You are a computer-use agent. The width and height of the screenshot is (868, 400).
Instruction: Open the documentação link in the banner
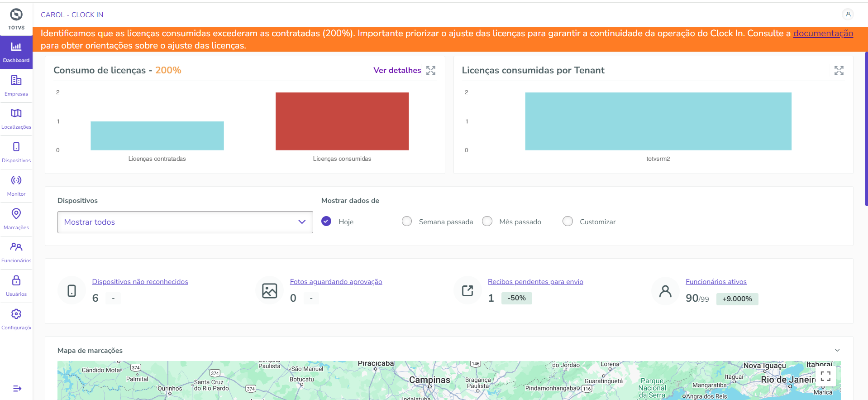point(823,34)
